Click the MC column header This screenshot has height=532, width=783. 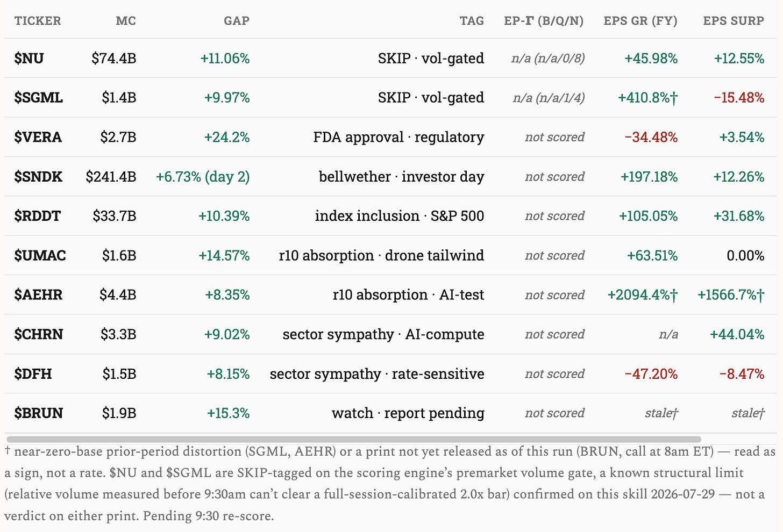[x=126, y=21]
